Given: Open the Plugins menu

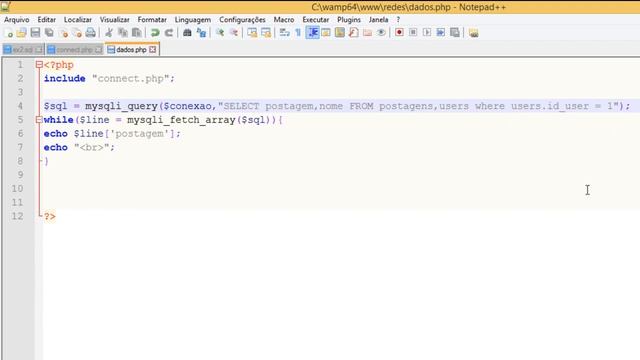Looking at the screenshot, I should point(349,20).
